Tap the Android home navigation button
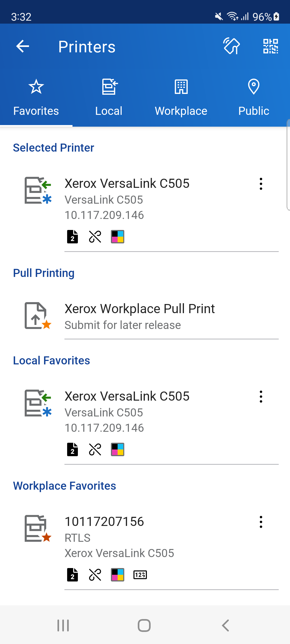The width and height of the screenshot is (290, 644). 144,625
